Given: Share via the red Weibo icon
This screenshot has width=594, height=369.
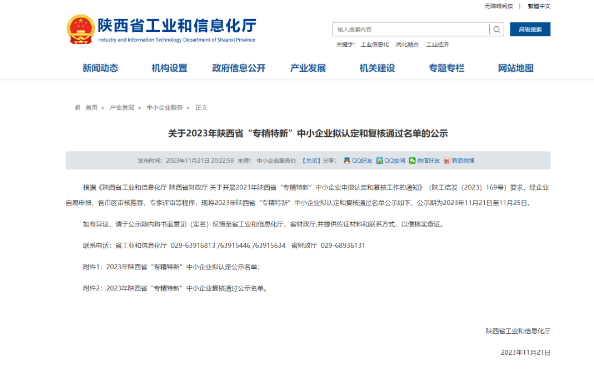Looking at the screenshot, I should (447, 160).
